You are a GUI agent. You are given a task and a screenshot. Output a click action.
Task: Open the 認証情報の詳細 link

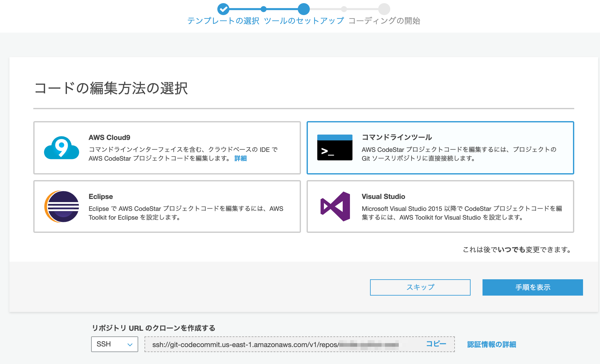[x=492, y=345]
